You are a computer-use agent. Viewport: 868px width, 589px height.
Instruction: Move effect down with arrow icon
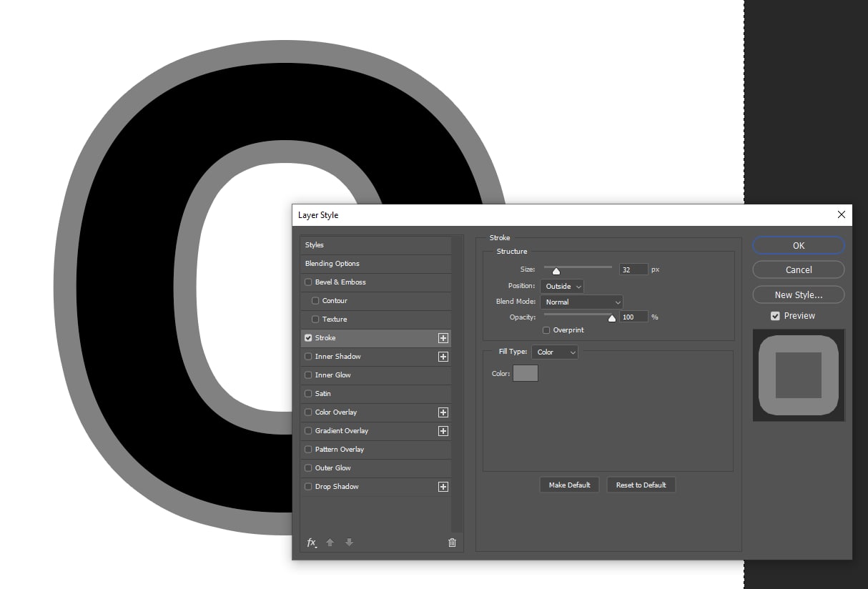click(349, 543)
